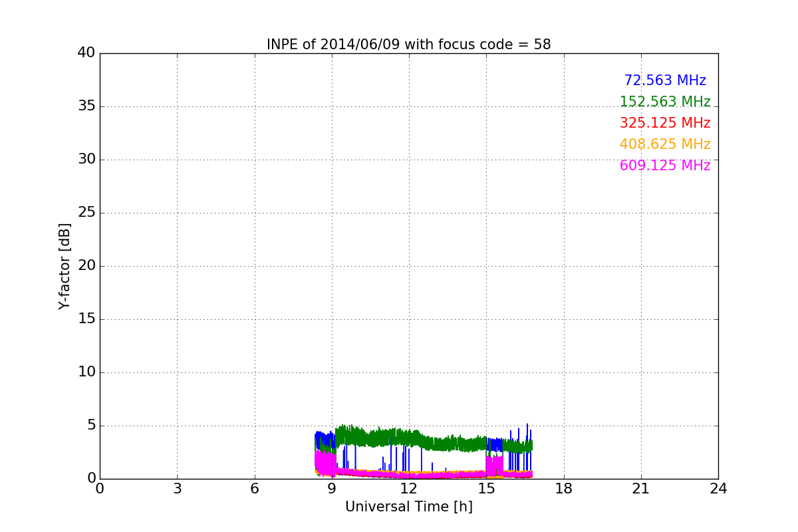Select the '408.625 MHz' orange legend label

(665, 144)
